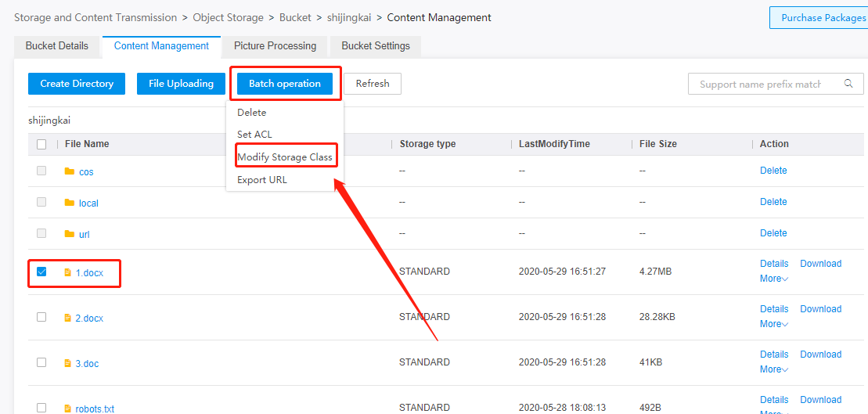
Task: Delete the cos folder
Action: pyautogui.click(x=773, y=171)
